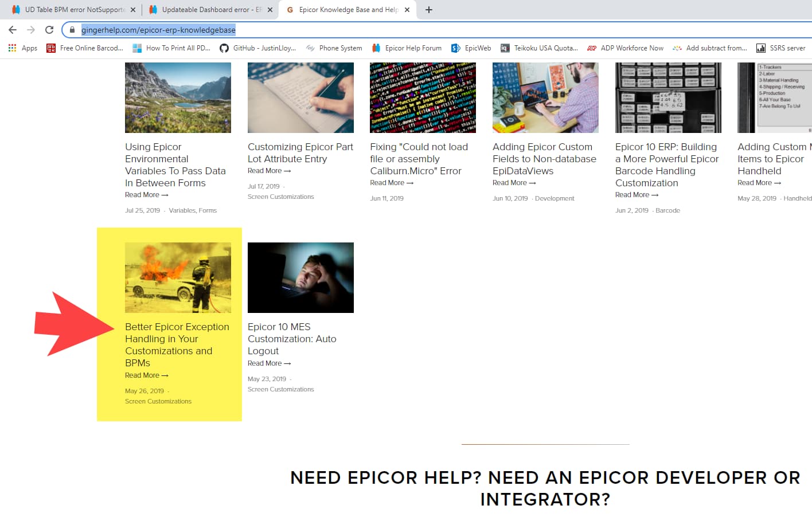Open Customizing Epicor Part Lot Attribute Entry
The image size is (812, 517).
point(300,153)
